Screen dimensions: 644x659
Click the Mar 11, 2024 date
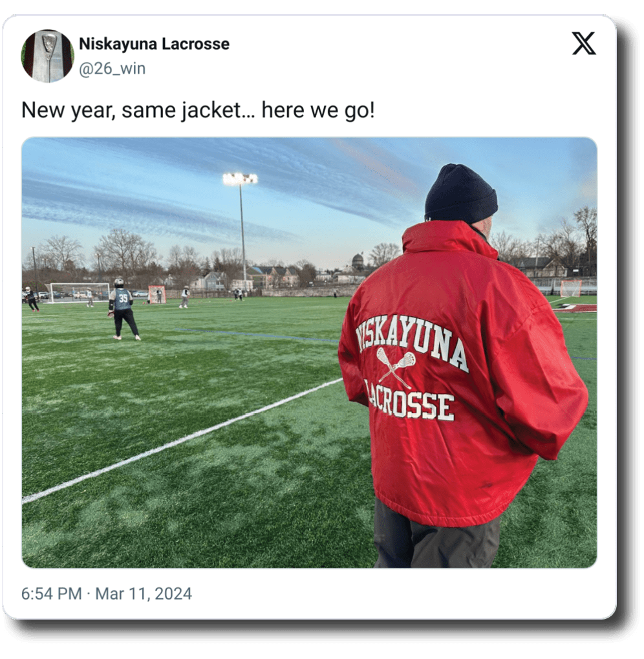144,594
